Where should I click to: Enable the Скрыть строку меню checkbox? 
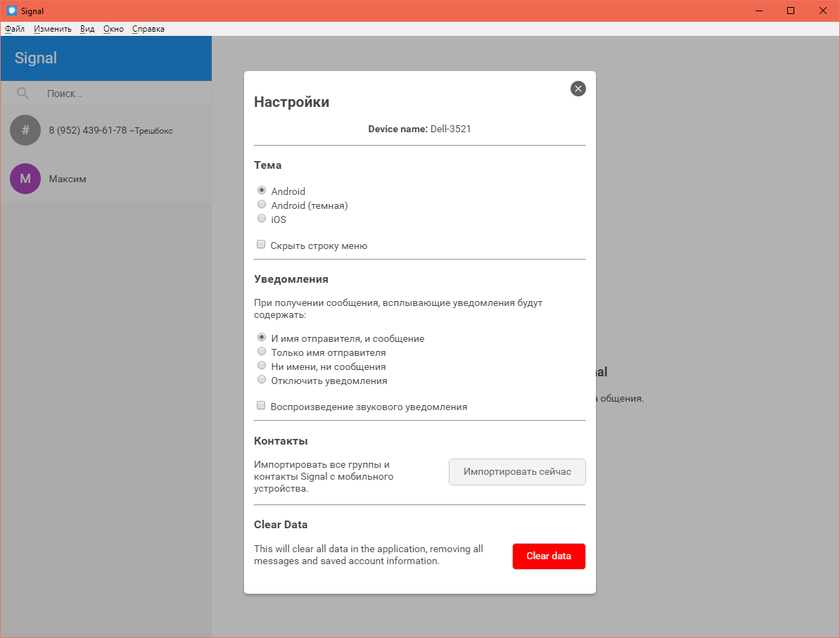click(x=261, y=245)
